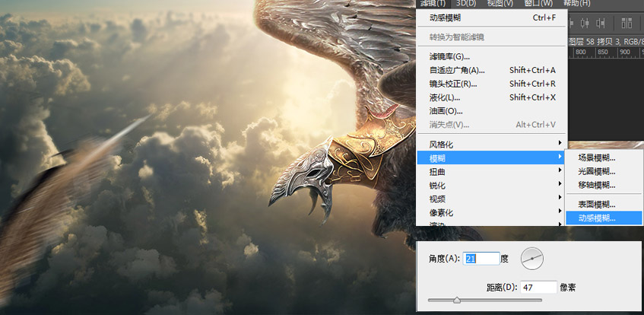
Task: Expand the 视频 submenu
Action: tap(492, 199)
